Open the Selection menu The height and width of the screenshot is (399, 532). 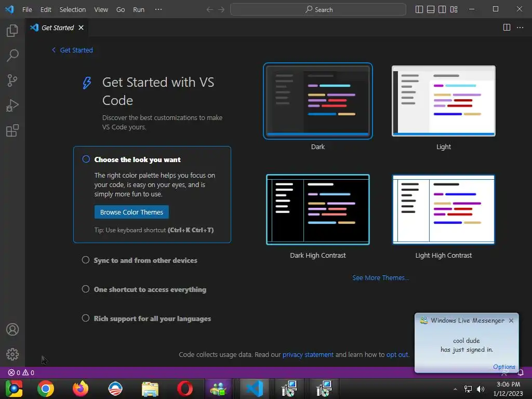point(73,9)
